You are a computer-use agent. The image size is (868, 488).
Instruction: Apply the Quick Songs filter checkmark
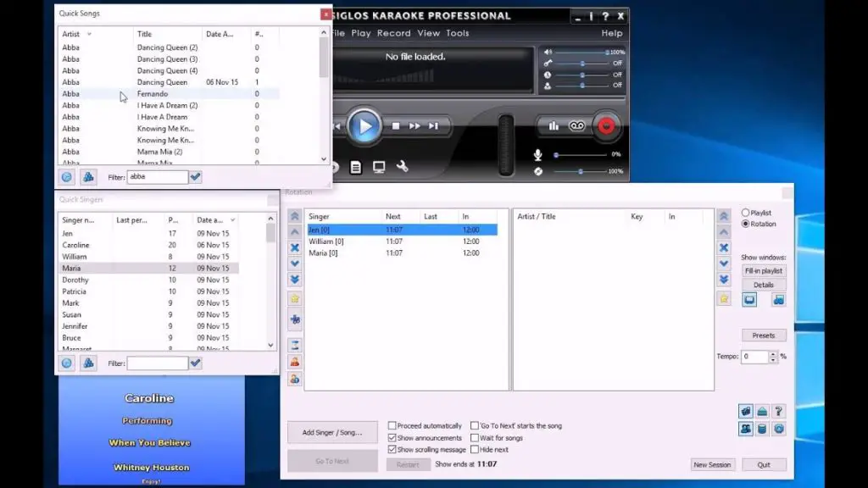point(196,177)
